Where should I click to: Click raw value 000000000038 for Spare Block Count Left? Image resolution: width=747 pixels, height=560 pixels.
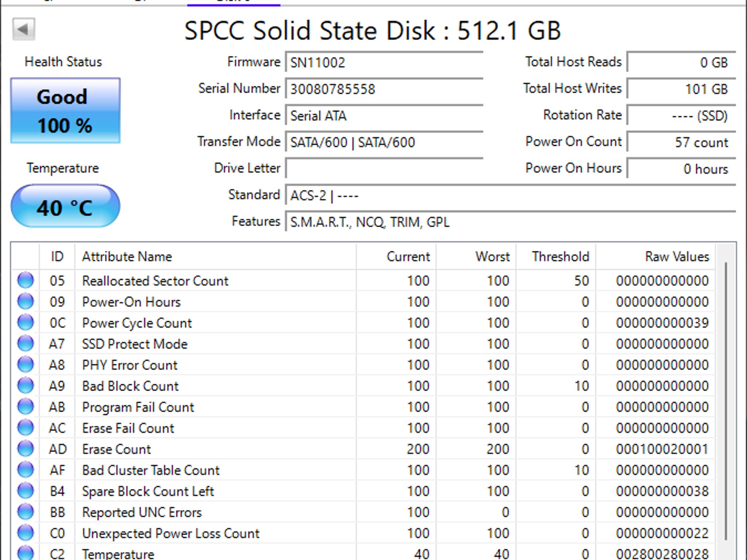[662, 491]
